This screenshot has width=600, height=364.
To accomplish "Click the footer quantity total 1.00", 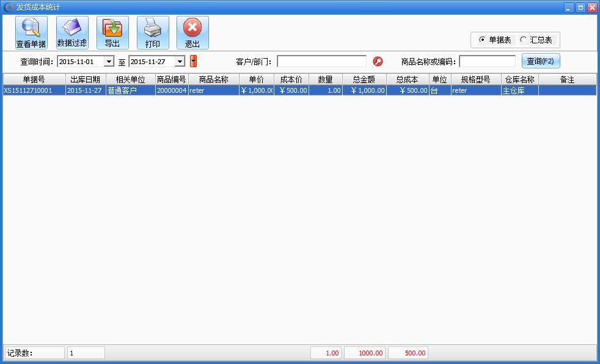I will click(x=326, y=353).
